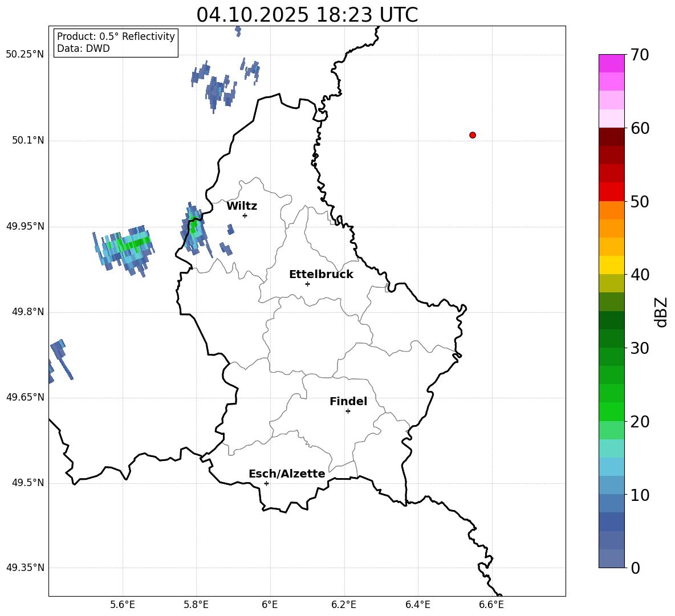Click the dark maroon swatch just below 60
675x616 pixels.
click(612, 137)
